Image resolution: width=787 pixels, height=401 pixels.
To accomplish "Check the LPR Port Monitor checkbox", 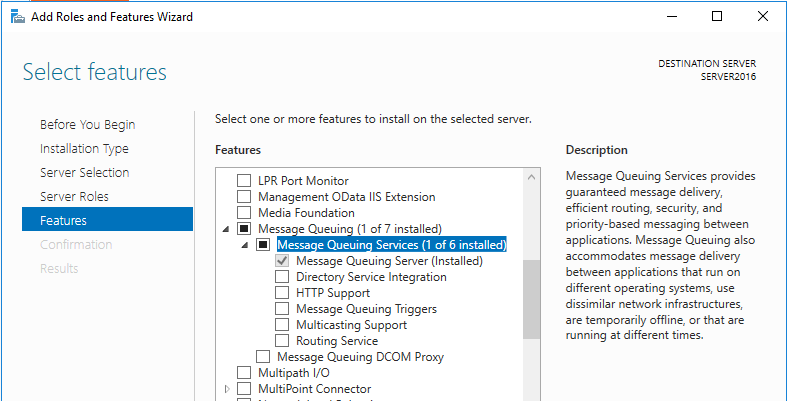I will click(x=243, y=181).
